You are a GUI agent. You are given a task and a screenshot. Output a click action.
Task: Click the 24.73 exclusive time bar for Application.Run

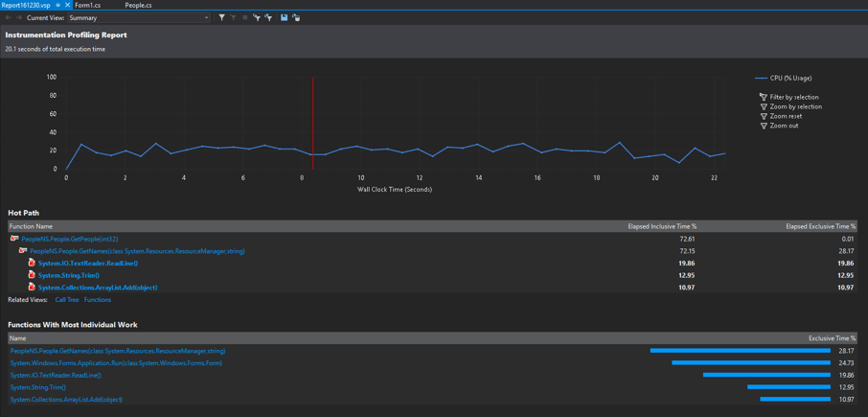(751, 362)
